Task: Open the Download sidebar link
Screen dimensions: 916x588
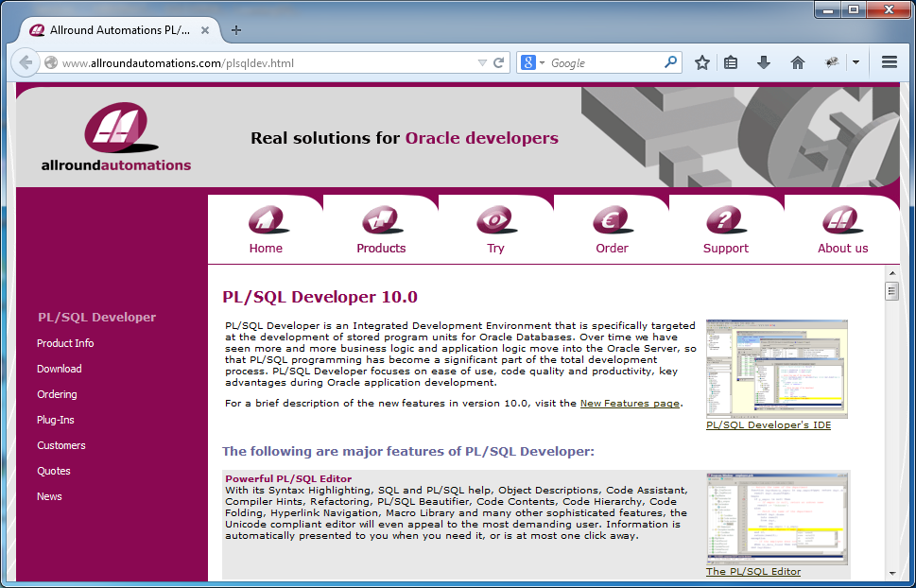Action: (59, 369)
